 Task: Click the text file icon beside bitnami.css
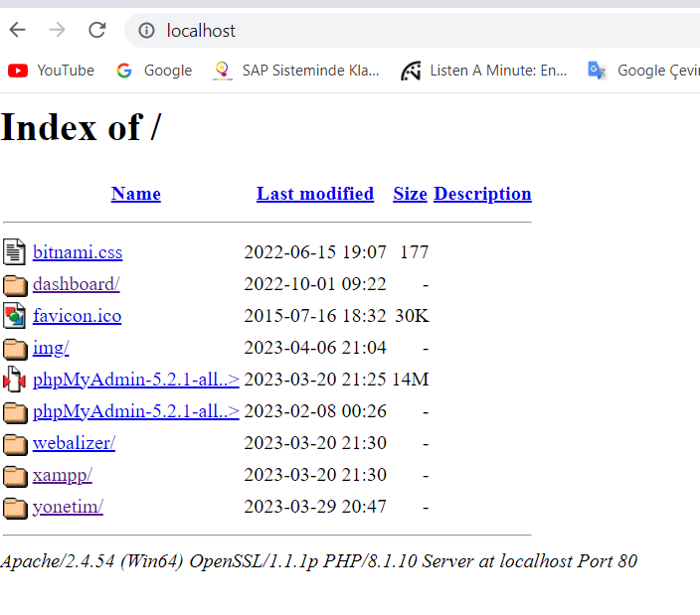pyautogui.click(x=14, y=252)
